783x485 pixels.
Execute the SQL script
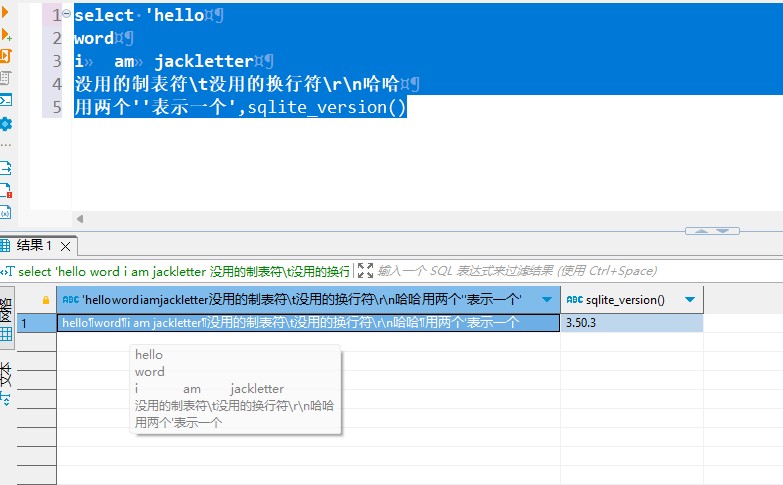[5, 55]
